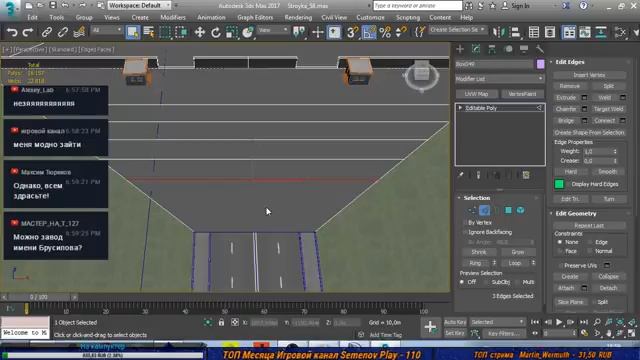
Task: Click the Align tool icon
Action: coord(515,32)
